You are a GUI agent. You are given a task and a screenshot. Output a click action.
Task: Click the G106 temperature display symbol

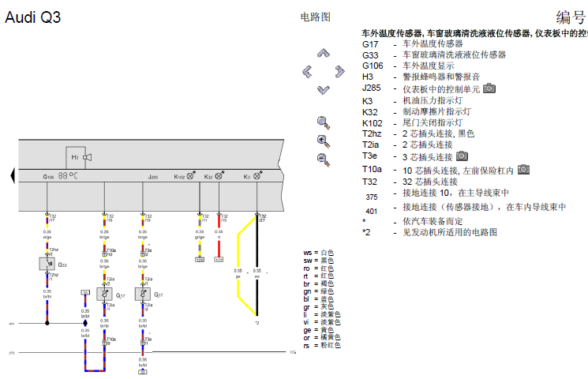[x=68, y=175]
